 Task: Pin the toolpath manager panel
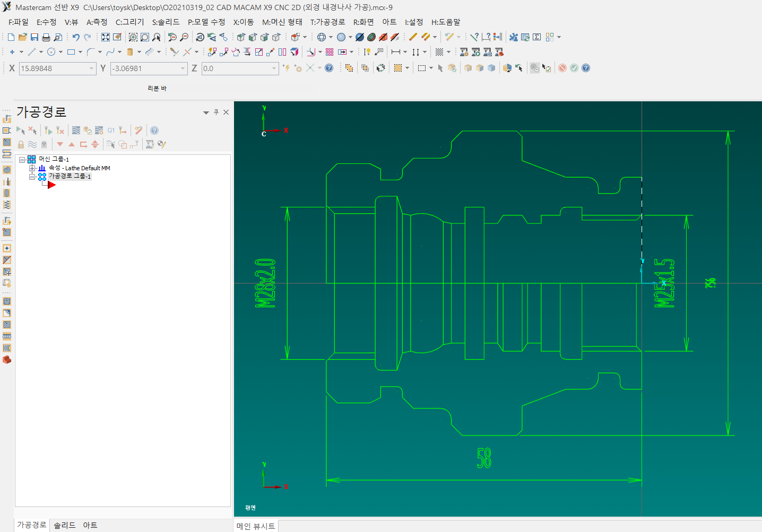(216, 112)
